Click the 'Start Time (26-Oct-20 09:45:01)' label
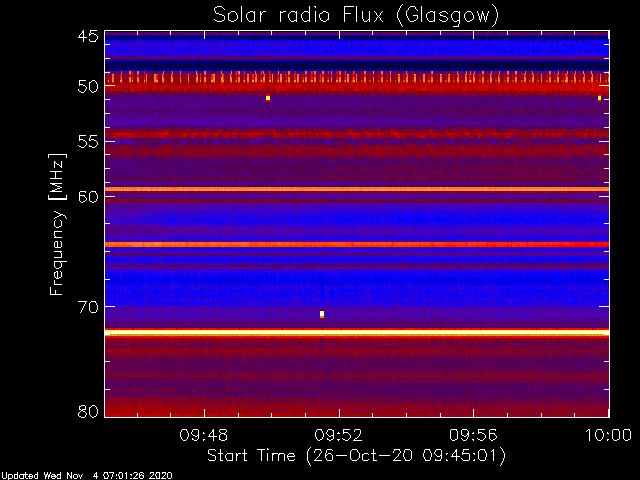This screenshot has width=640, height=480. [x=356, y=456]
